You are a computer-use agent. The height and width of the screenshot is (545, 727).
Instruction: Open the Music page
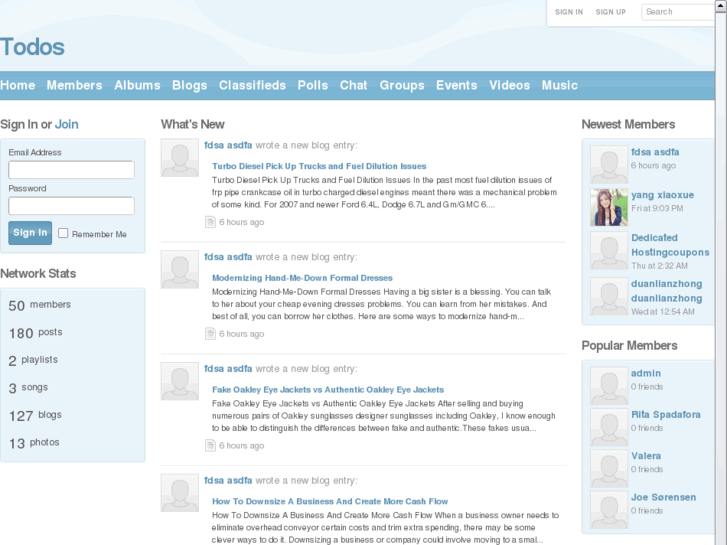(560, 85)
